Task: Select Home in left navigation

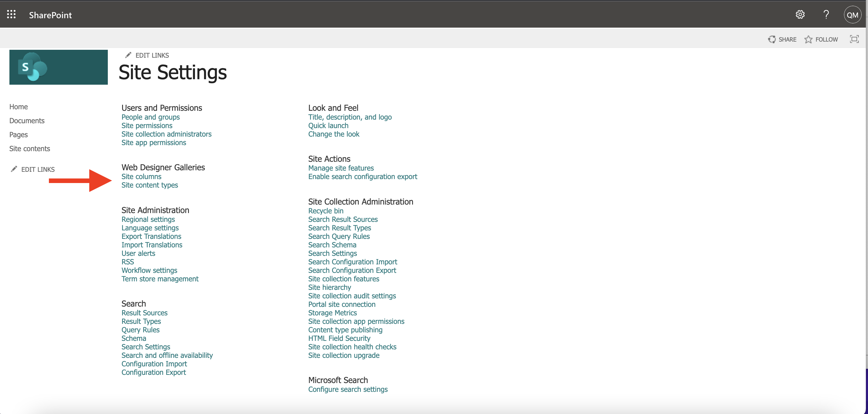Action: click(x=18, y=106)
